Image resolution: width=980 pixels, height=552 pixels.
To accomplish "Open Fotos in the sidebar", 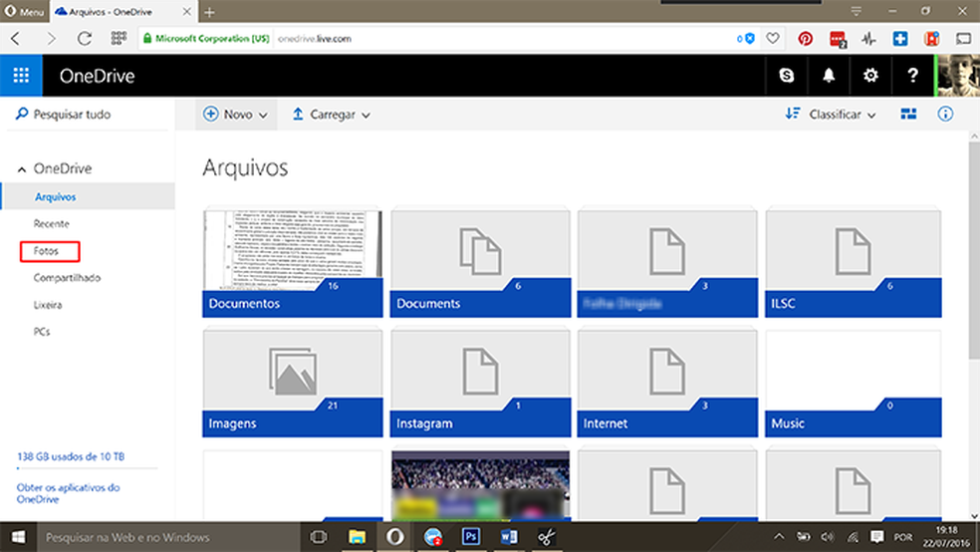I will (x=46, y=251).
